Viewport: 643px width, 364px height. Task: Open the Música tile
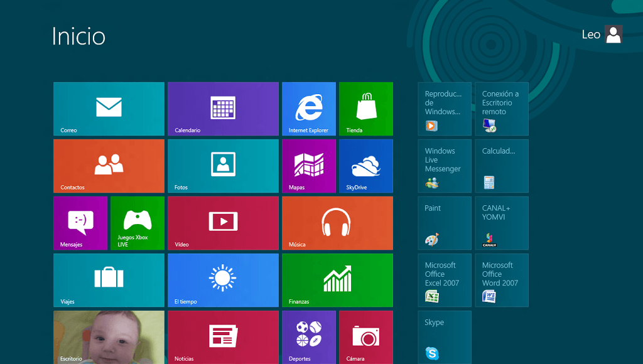click(337, 223)
